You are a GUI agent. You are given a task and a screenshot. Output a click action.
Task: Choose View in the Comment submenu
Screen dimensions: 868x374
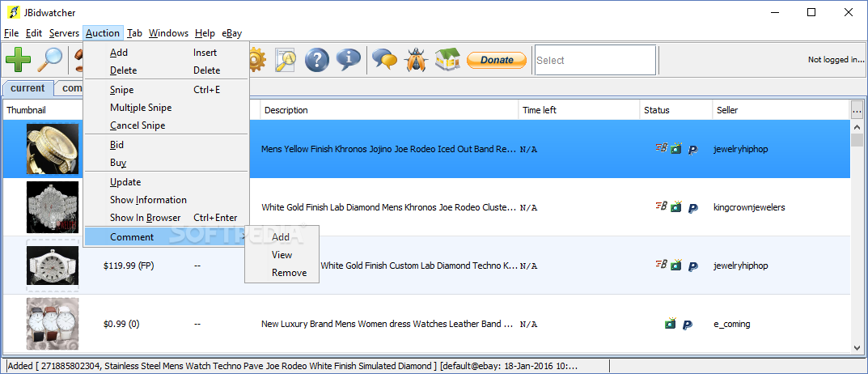pyautogui.click(x=282, y=255)
